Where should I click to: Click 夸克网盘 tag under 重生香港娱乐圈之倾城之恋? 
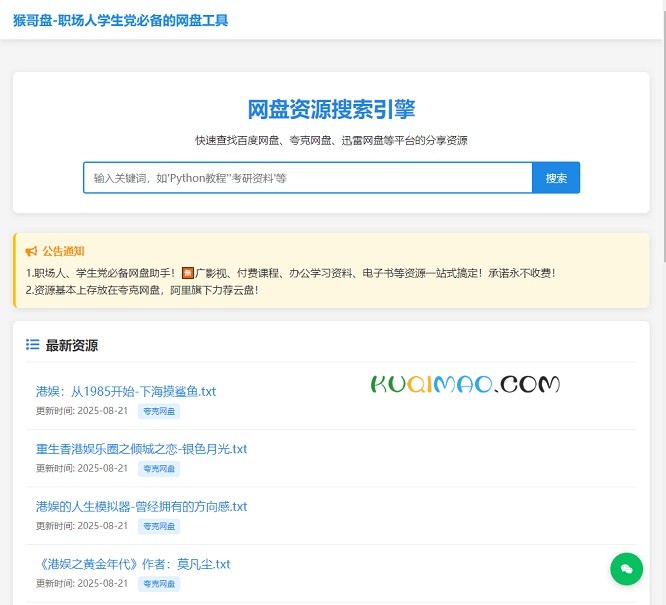pos(159,469)
